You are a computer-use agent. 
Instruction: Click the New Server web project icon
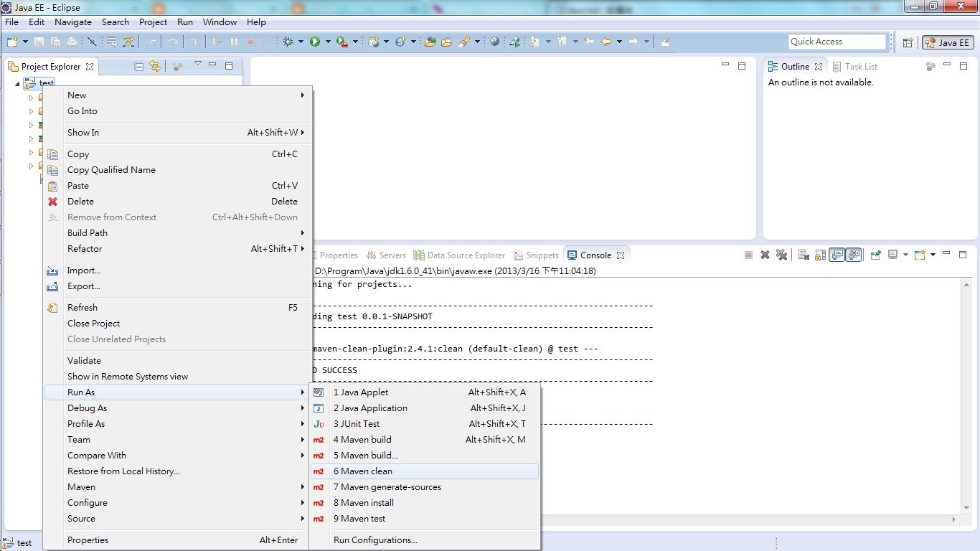373,42
